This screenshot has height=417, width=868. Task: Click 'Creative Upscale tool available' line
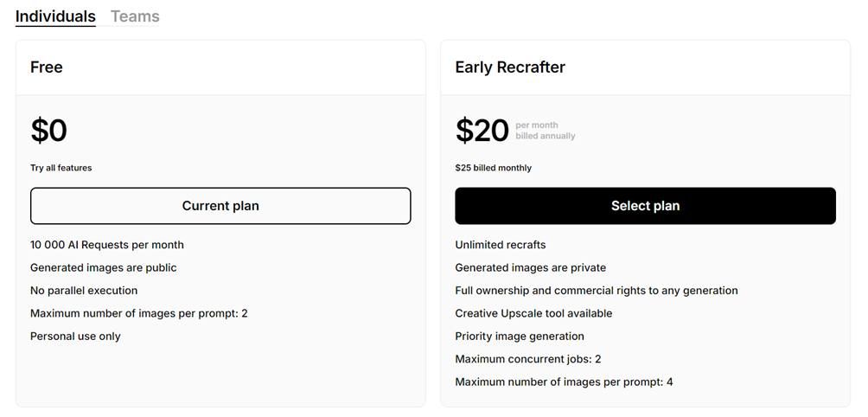tap(533, 313)
